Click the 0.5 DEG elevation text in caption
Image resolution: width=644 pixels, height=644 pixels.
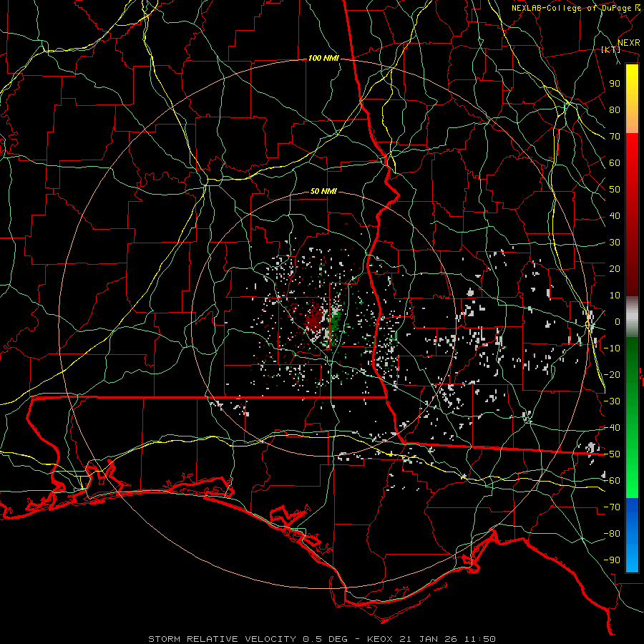pyautogui.click(x=326, y=639)
